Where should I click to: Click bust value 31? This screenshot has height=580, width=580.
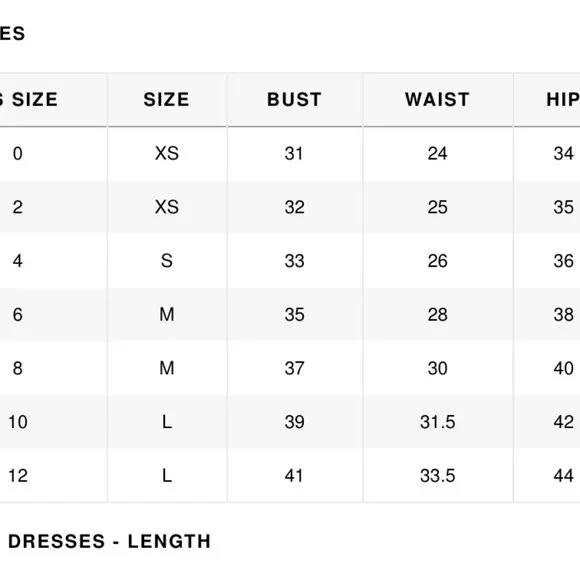click(294, 153)
